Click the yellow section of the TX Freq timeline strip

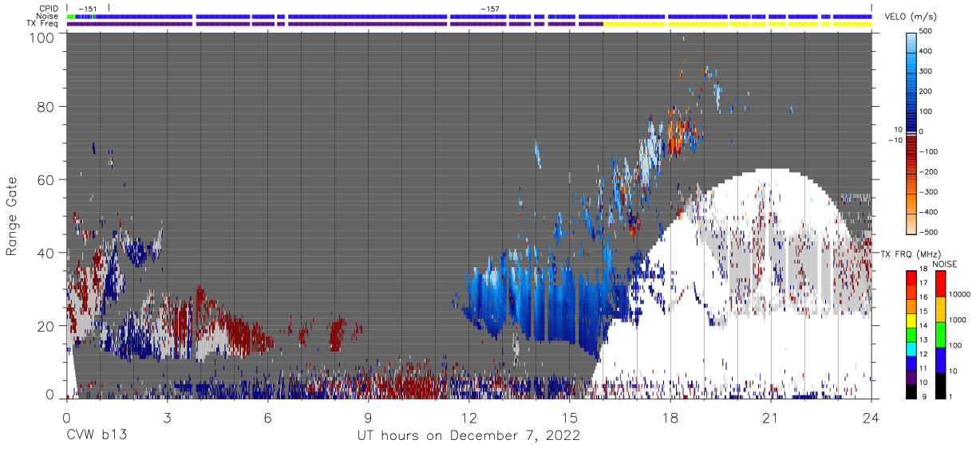click(738, 24)
